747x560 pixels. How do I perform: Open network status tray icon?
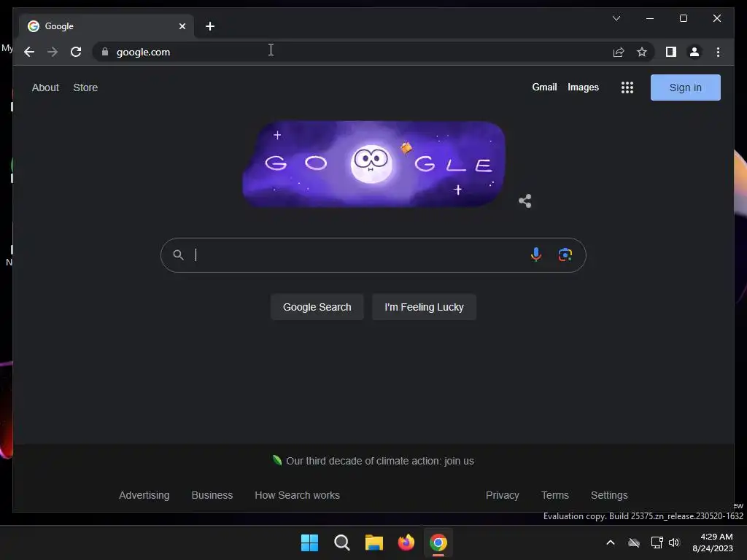657,542
